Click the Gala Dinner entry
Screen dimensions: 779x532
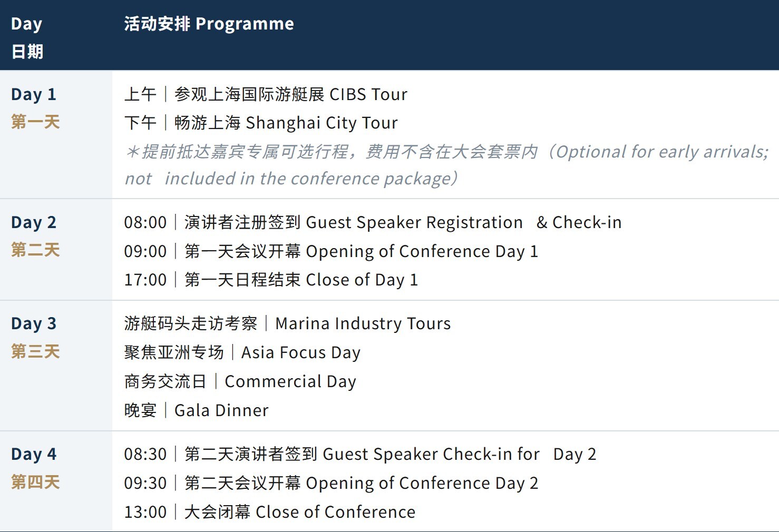point(196,410)
